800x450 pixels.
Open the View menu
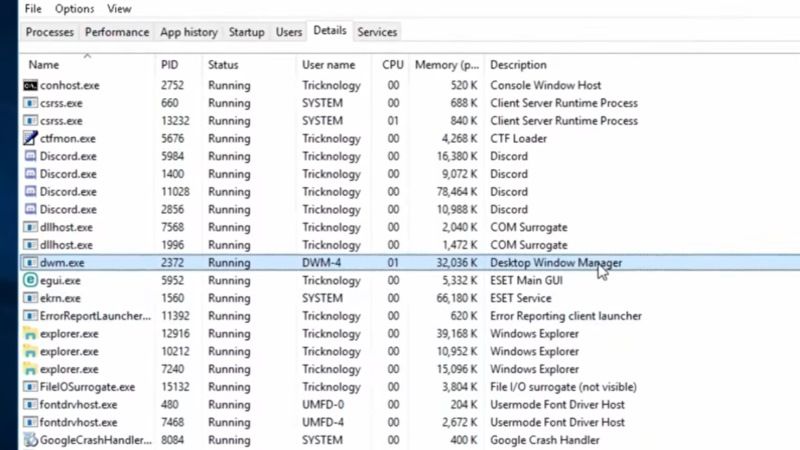pyautogui.click(x=119, y=9)
